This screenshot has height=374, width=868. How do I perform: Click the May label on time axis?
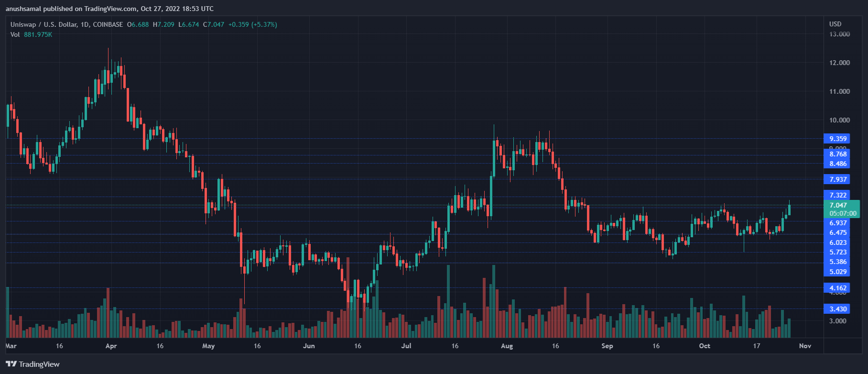pyautogui.click(x=208, y=346)
